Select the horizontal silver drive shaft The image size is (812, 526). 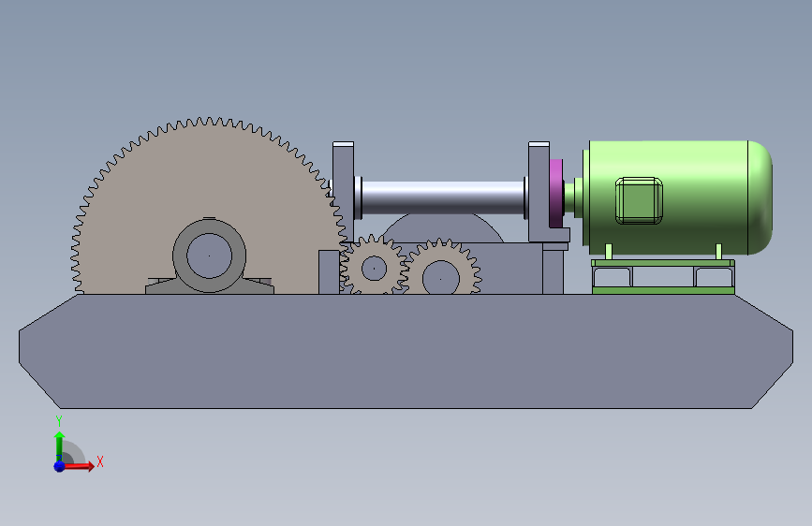[x=443, y=197]
